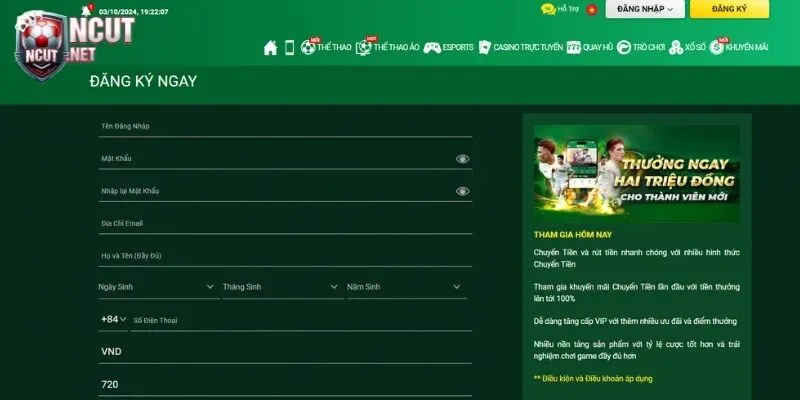Click the Vietnam flag language icon
800x400 pixels.
coord(592,9)
